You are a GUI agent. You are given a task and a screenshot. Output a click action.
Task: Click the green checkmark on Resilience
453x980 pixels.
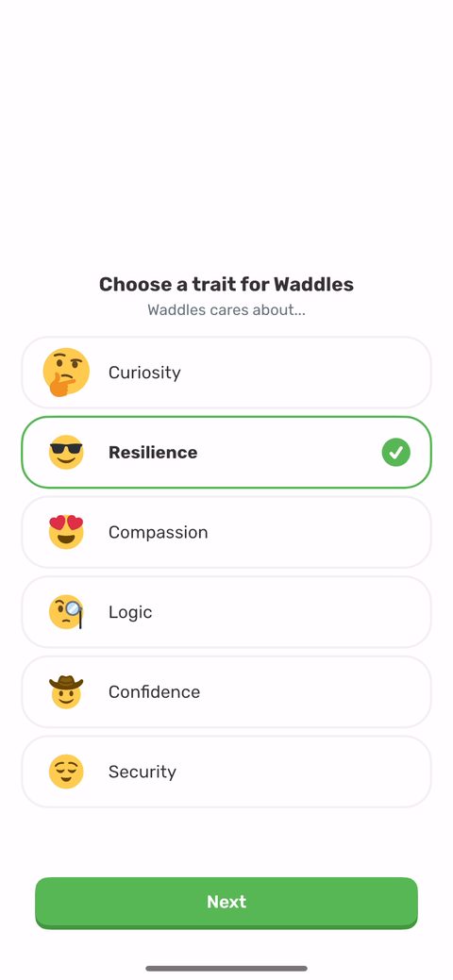[396, 452]
